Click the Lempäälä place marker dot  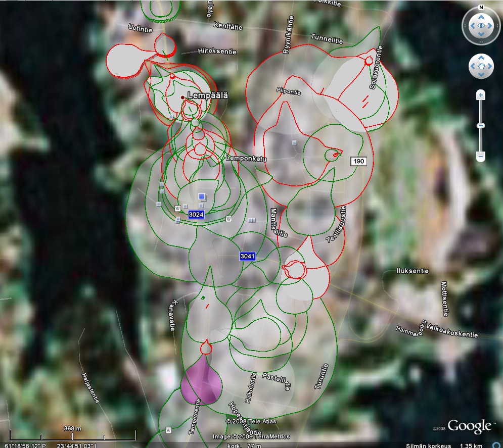[182, 97]
